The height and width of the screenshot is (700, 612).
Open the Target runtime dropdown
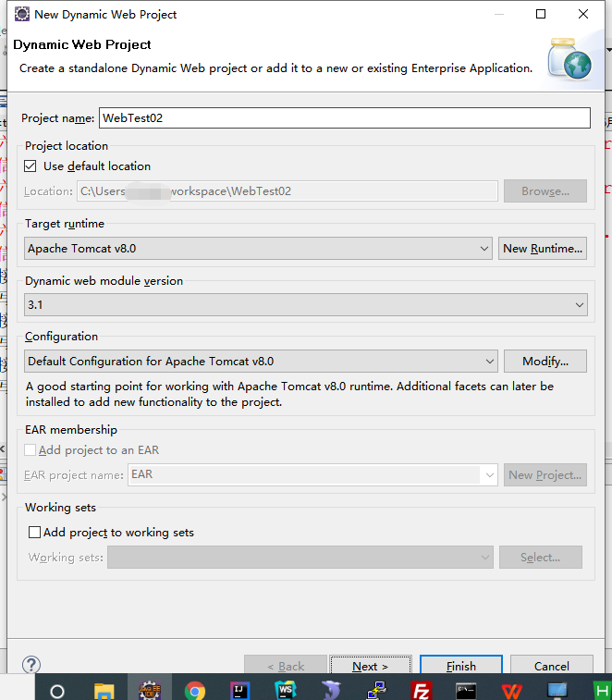pos(258,248)
